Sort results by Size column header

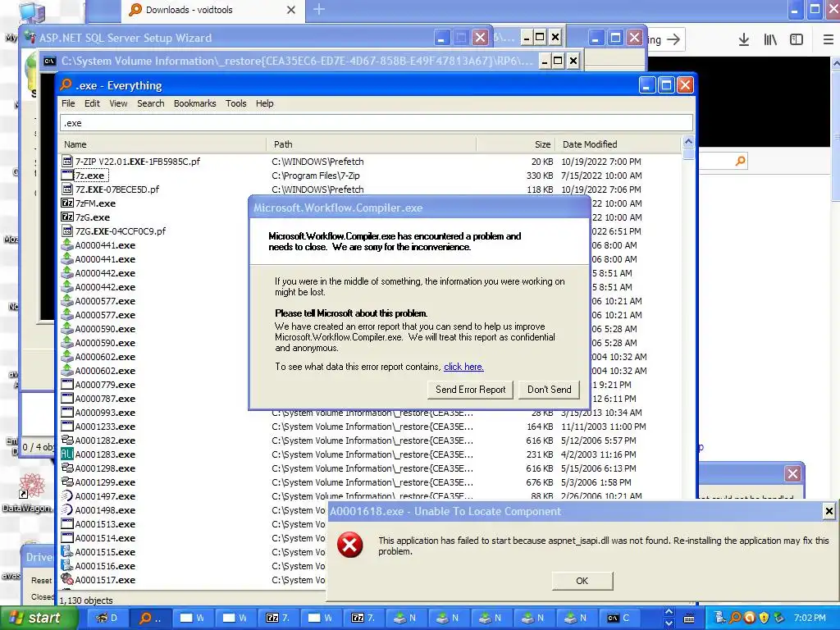[515, 144]
